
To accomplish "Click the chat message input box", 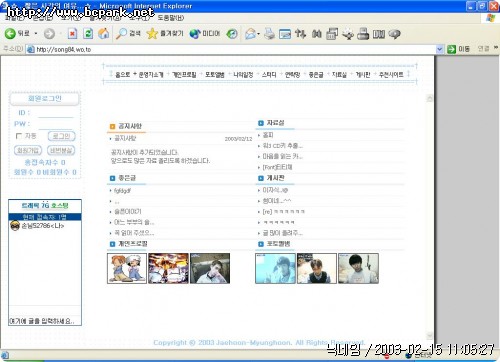I will 45,321.
